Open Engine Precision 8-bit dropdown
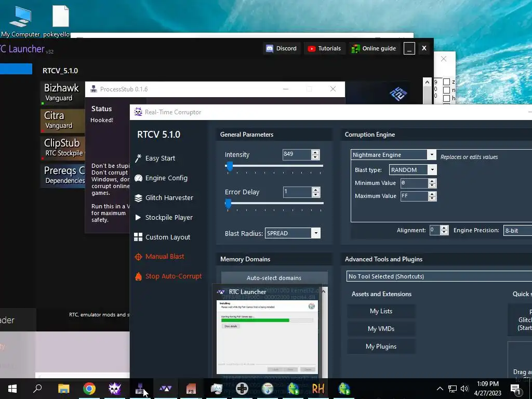The width and height of the screenshot is (532, 399). coord(517,230)
